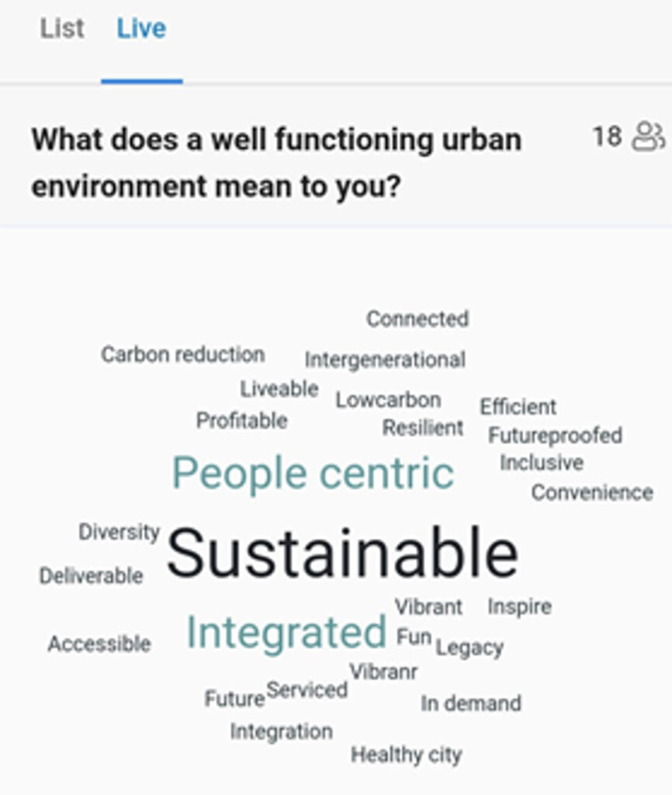
Task: Select Carbon reduction in word cloud
Action: point(182,355)
